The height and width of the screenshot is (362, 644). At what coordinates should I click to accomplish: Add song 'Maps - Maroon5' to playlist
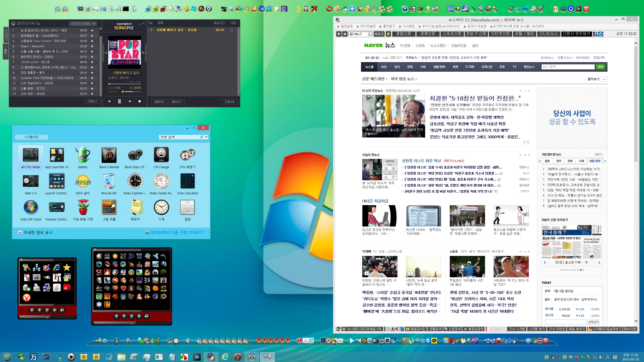92,46
